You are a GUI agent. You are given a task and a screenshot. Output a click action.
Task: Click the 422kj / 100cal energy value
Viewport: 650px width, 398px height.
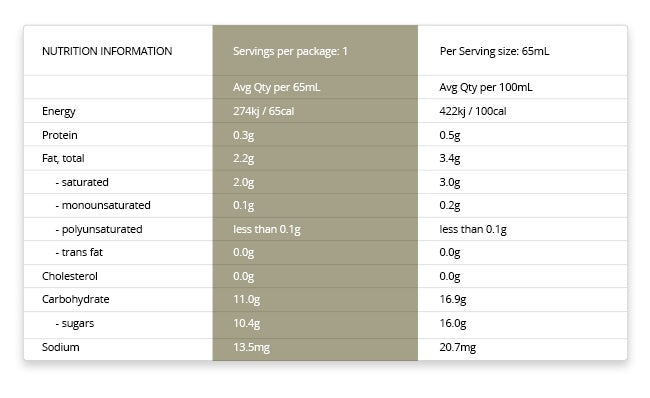pyautogui.click(x=473, y=111)
